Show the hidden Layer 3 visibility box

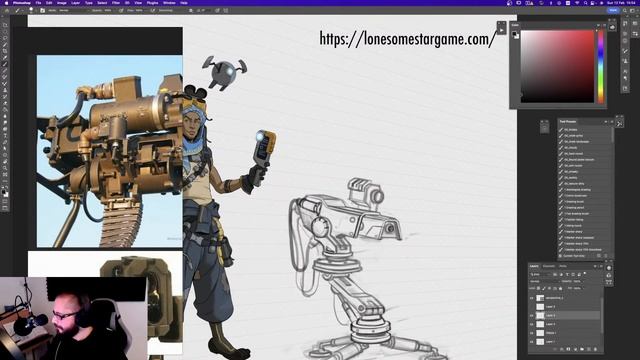click(x=531, y=307)
